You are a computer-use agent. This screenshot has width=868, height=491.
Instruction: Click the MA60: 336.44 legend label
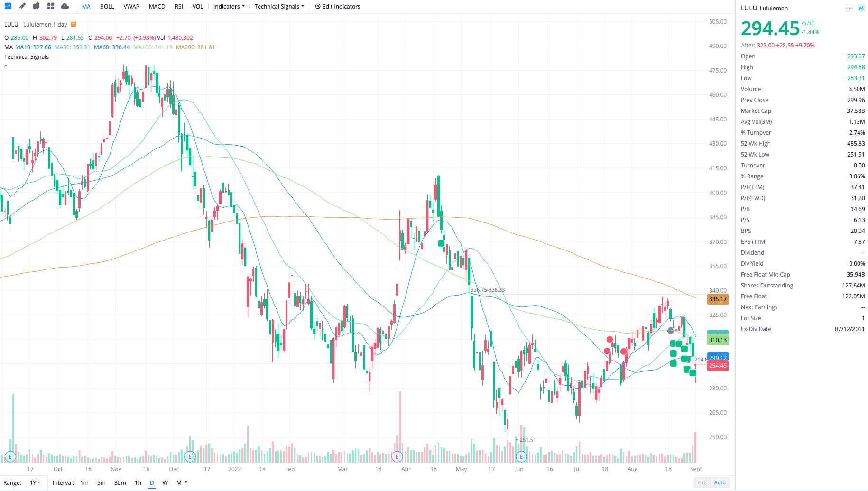click(x=112, y=47)
